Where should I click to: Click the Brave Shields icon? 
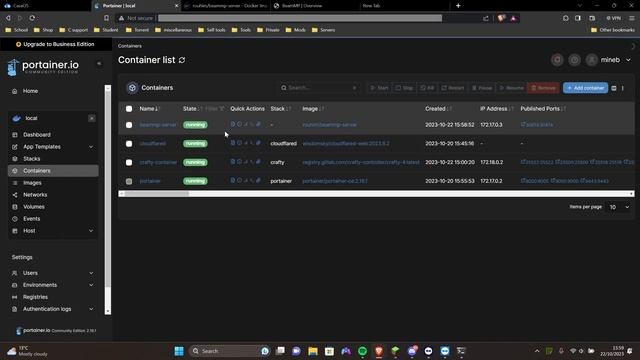pos(501,18)
